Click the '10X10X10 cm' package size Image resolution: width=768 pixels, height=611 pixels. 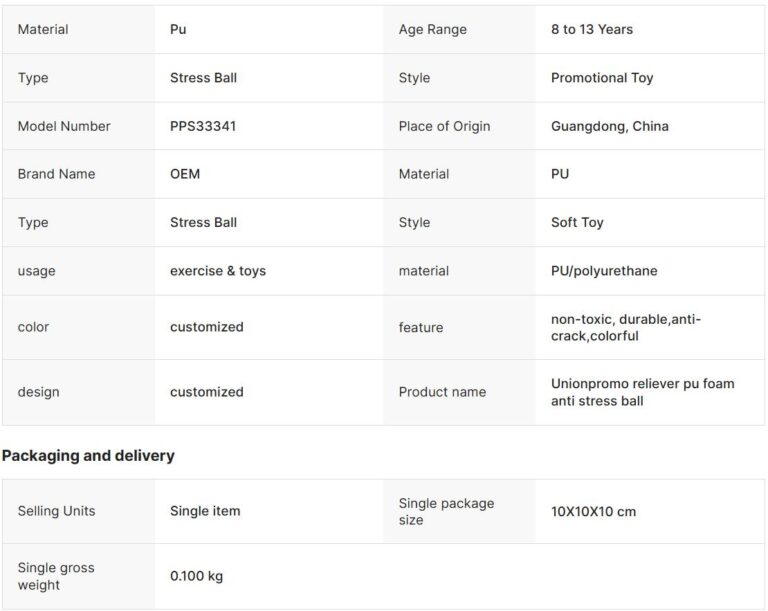(593, 511)
